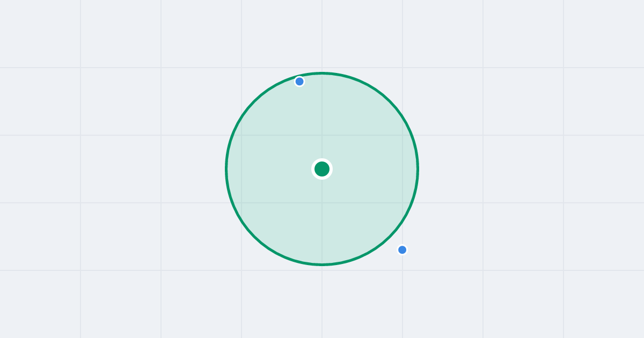The height and width of the screenshot is (338, 644).
Task: Click the blue point on the circle's upper edge
Action: tap(299, 82)
